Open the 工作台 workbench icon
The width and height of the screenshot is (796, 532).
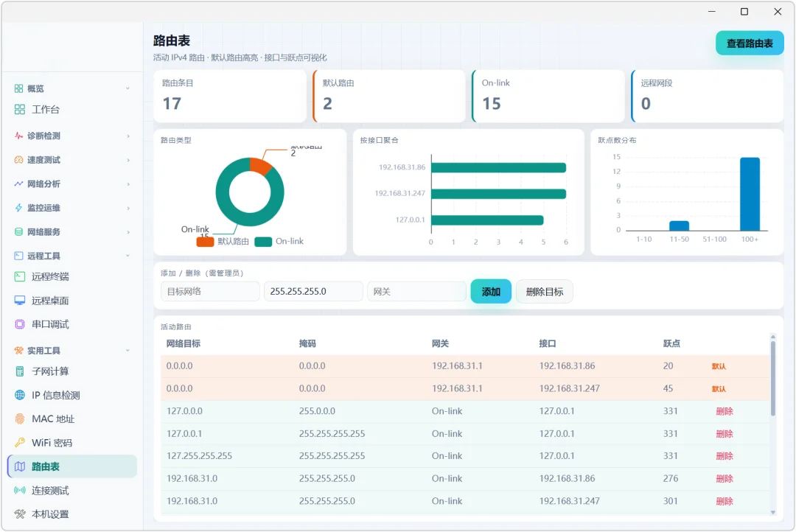[20, 110]
